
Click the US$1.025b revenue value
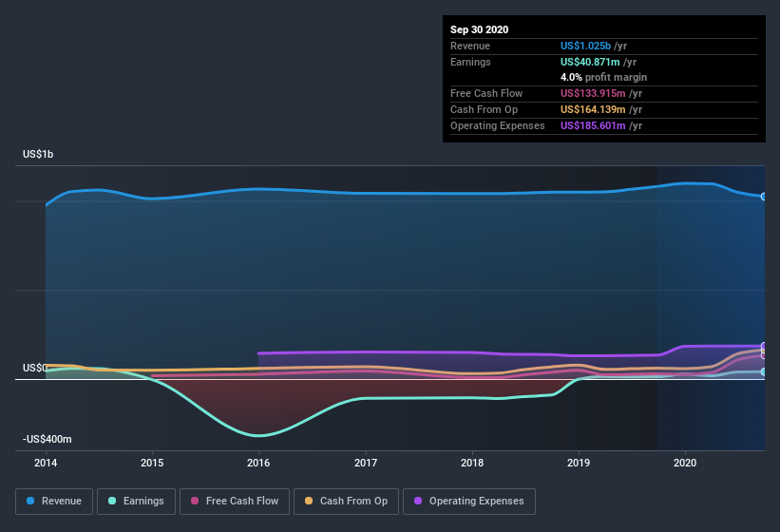point(585,46)
